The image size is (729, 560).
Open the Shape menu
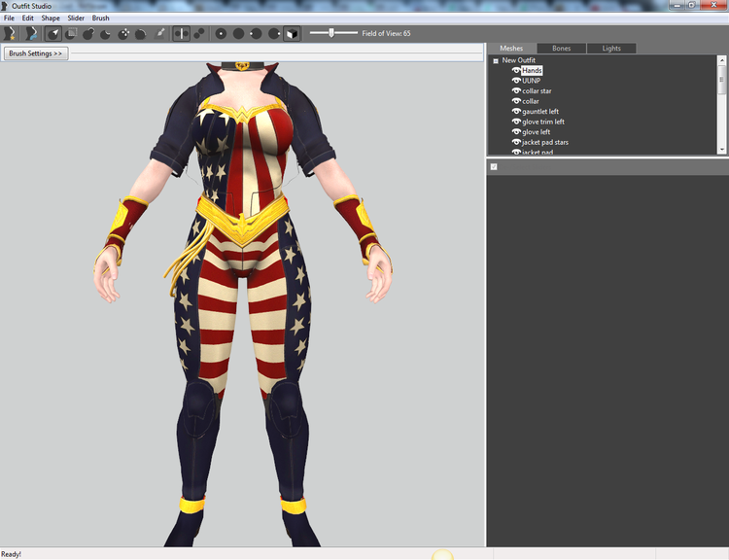coord(51,18)
